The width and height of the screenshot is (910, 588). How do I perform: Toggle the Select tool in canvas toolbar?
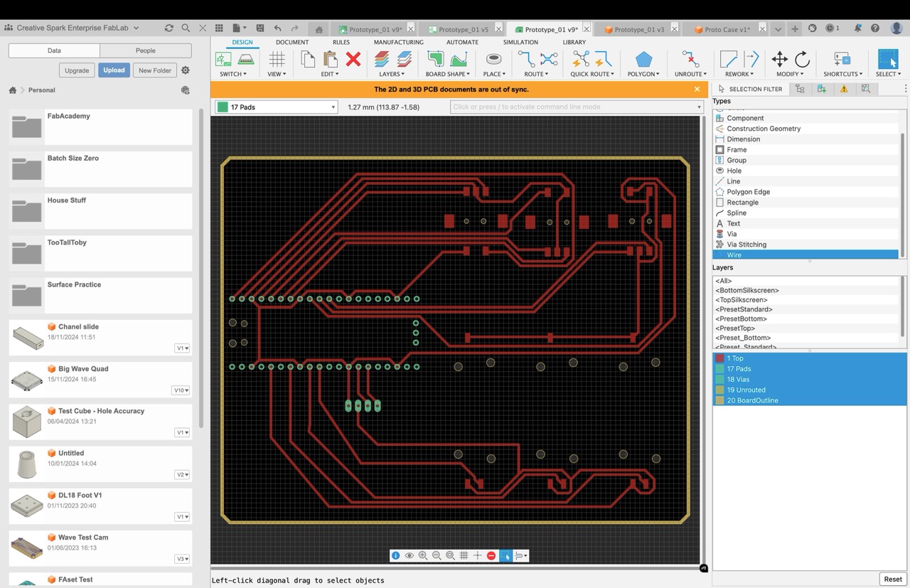(506, 555)
